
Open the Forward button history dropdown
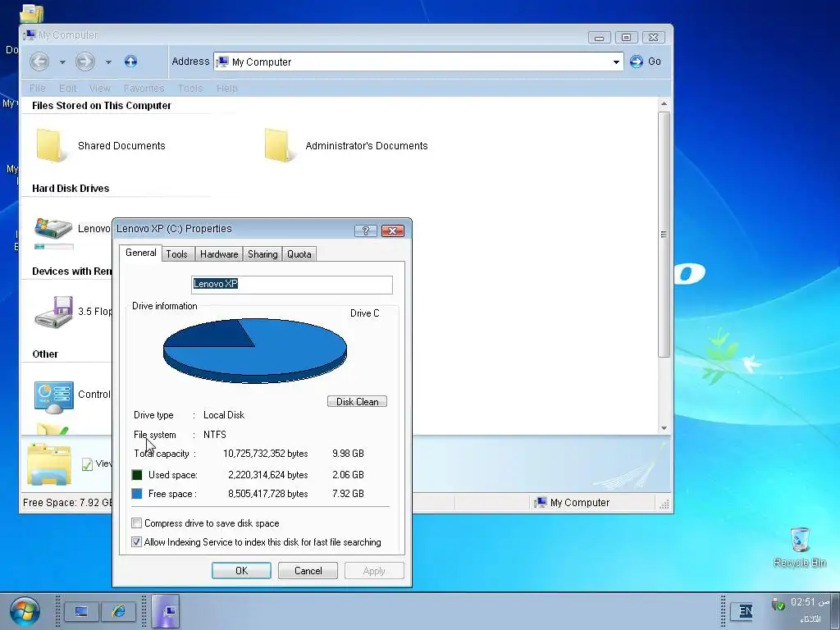coord(108,62)
